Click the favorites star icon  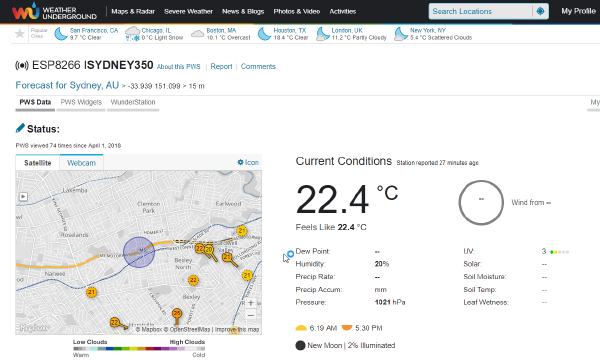[x=20, y=34]
